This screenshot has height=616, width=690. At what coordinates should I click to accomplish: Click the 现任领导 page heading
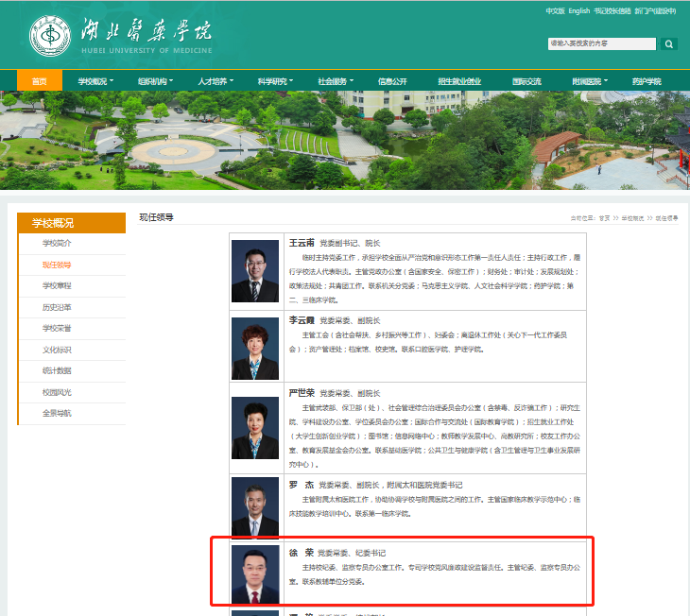156,217
